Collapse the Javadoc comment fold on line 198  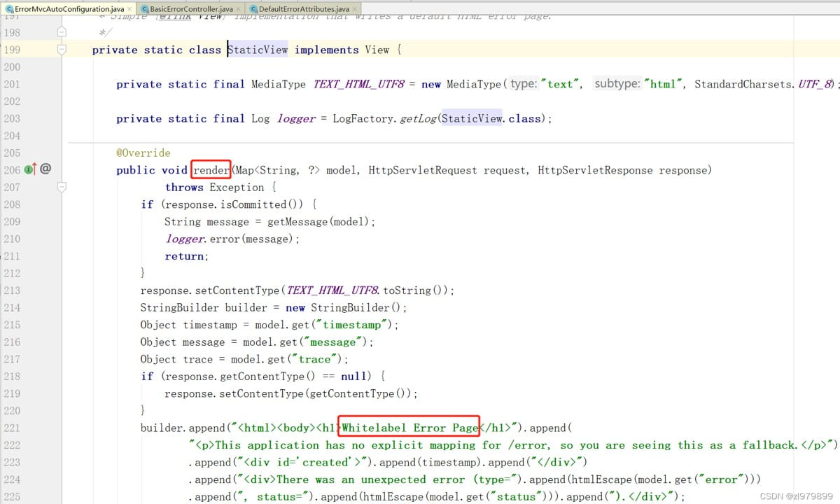(62, 32)
